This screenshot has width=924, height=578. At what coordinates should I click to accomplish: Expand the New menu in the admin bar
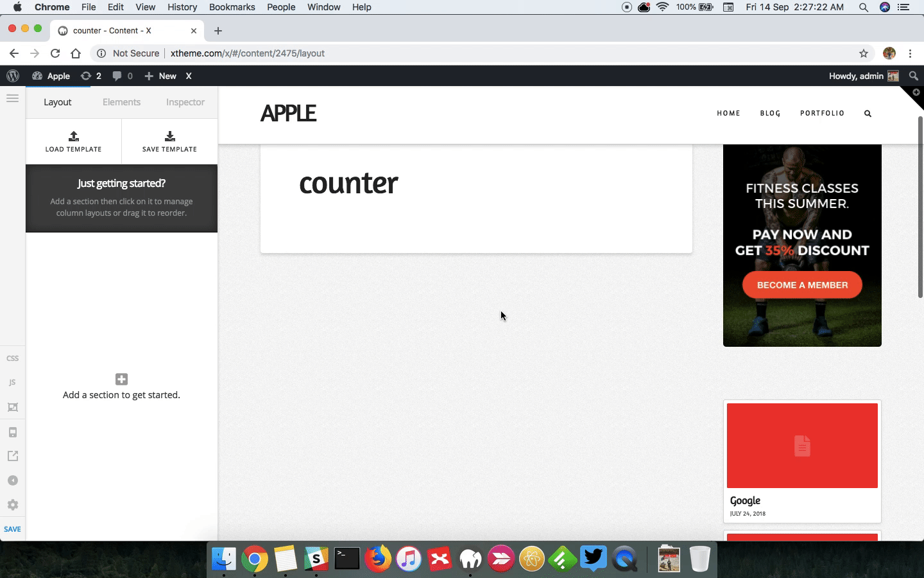pos(160,76)
